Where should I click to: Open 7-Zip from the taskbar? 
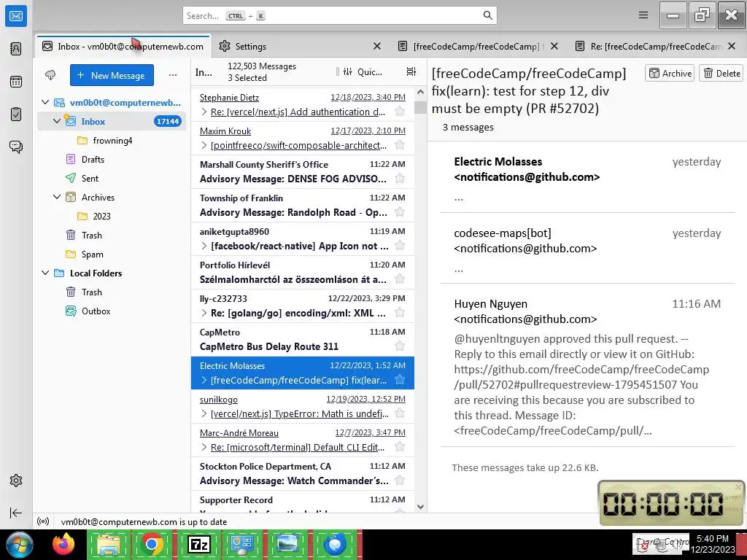tap(198, 544)
